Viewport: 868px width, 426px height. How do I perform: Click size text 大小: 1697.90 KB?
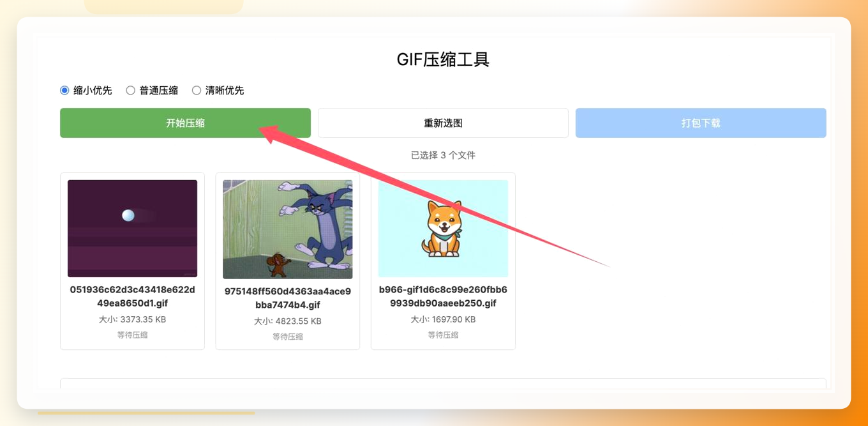443,319
